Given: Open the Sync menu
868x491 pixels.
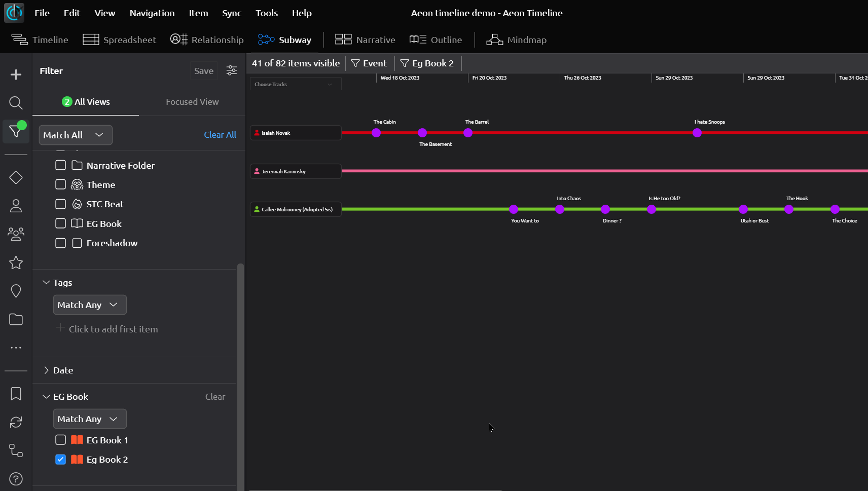Looking at the screenshot, I should (232, 13).
